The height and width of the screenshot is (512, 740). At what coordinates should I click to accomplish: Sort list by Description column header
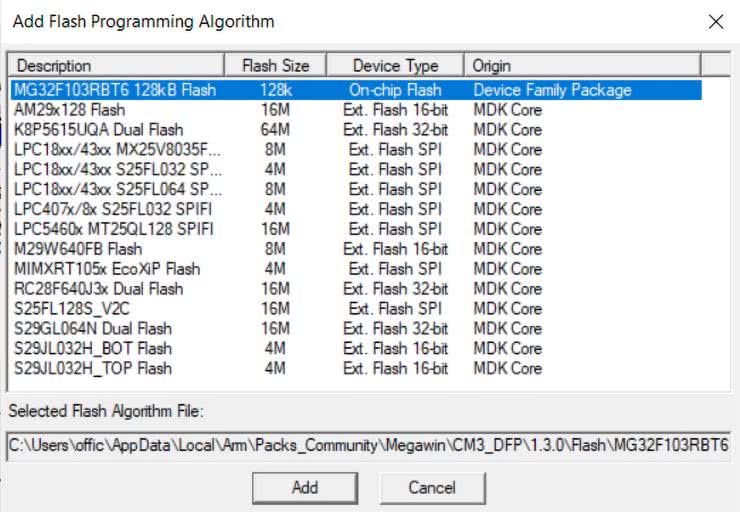pyautogui.click(x=116, y=66)
